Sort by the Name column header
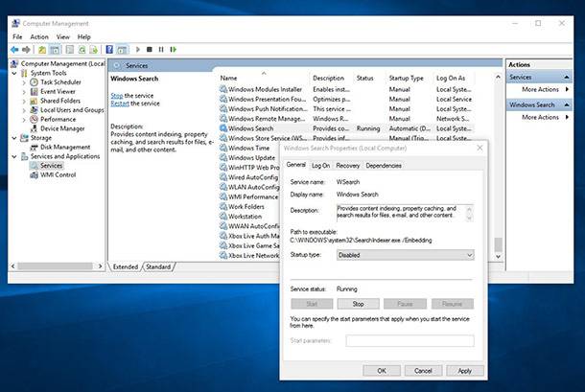585x392 pixels. point(228,78)
